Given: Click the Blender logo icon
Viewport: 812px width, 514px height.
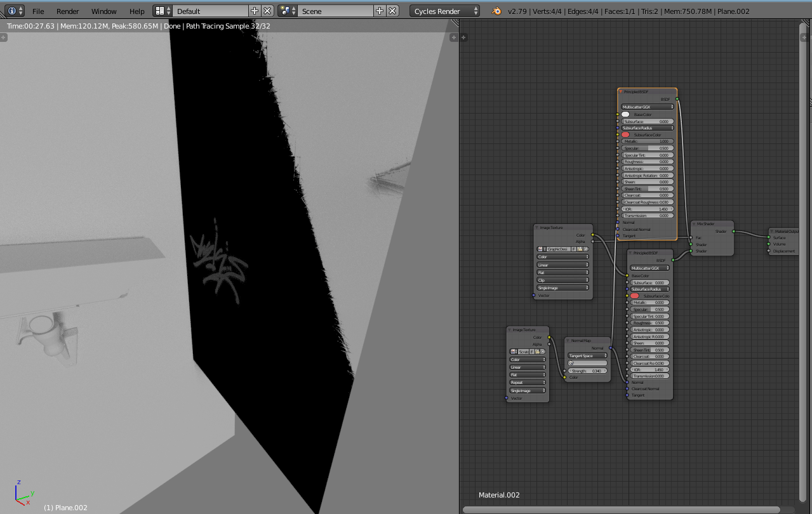Looking at the screenshot, I should (x=496, y=11).
